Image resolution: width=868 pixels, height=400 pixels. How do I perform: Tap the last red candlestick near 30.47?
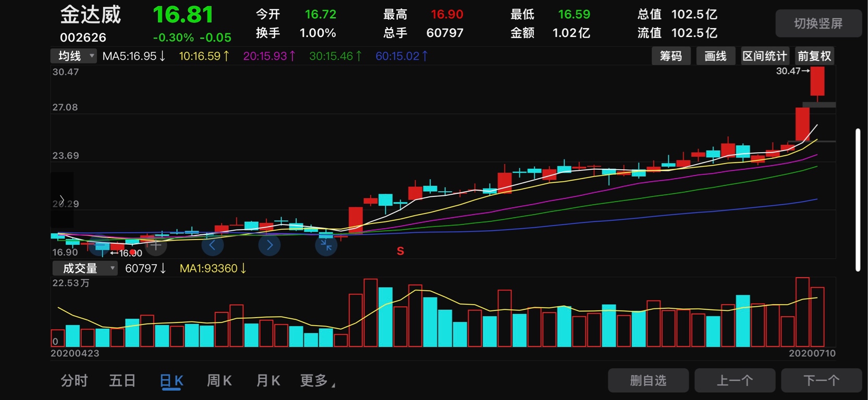tap(817, 81)
